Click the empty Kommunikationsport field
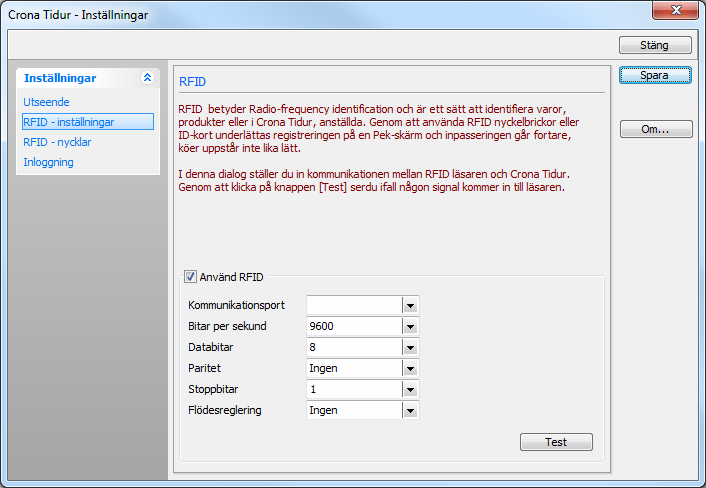 [x=354, y=305]
